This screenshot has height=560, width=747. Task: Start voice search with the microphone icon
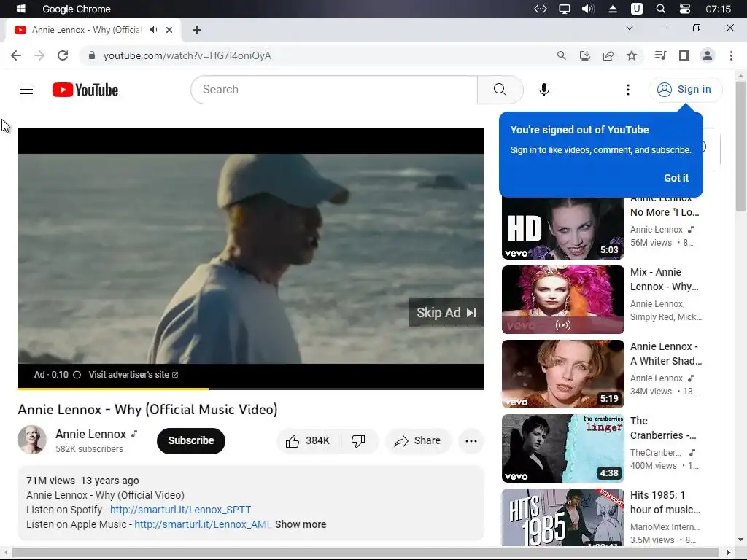click(544, 90)
